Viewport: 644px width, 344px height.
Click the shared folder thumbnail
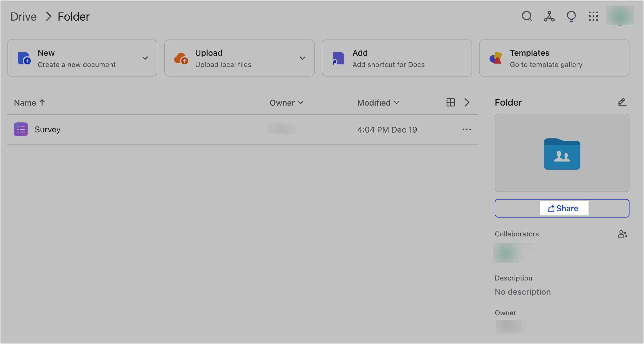point(562,153)
